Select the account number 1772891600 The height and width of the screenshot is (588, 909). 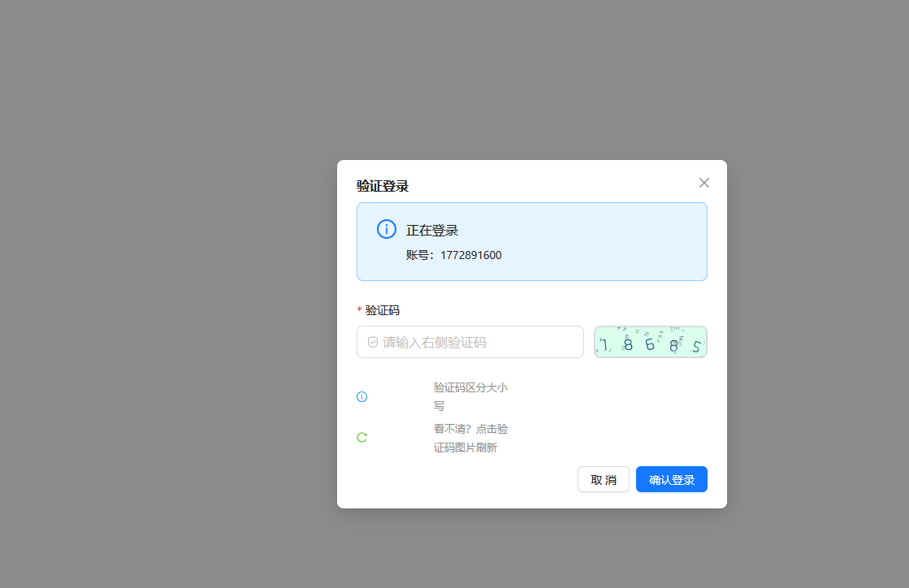tap(471, 255)
